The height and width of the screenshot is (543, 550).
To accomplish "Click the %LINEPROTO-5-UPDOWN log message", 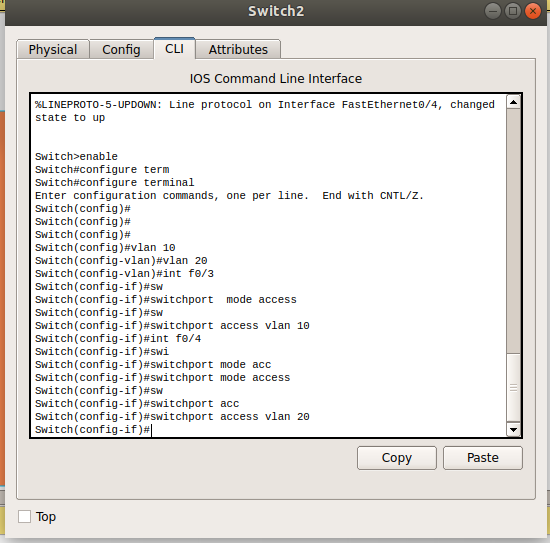I will pos(265,111).
